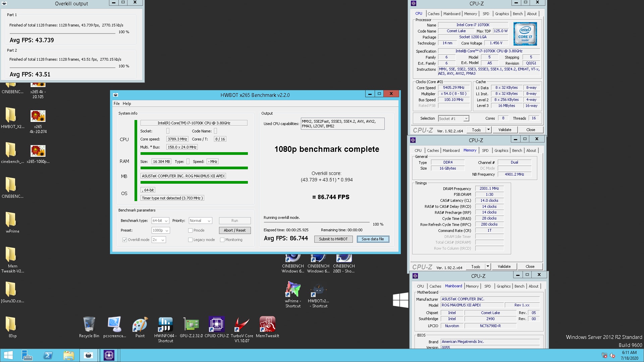644x362 pixels.
Task: Click Tools button in top CPU-Z window
Action: (476, 130)
